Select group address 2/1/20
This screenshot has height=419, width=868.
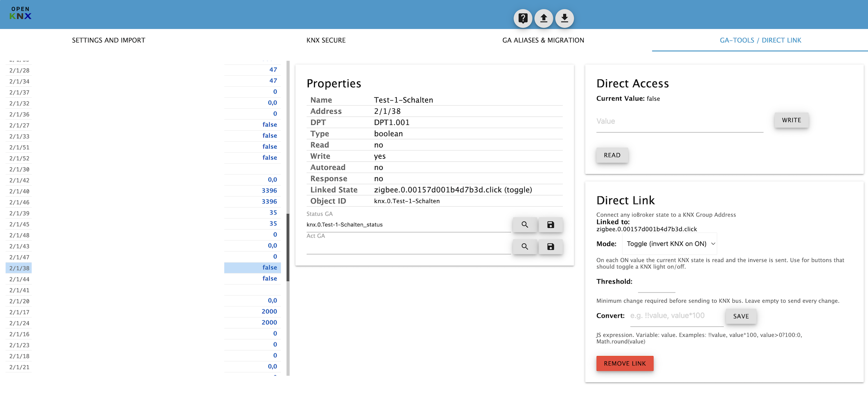click(x=19, y=302)
